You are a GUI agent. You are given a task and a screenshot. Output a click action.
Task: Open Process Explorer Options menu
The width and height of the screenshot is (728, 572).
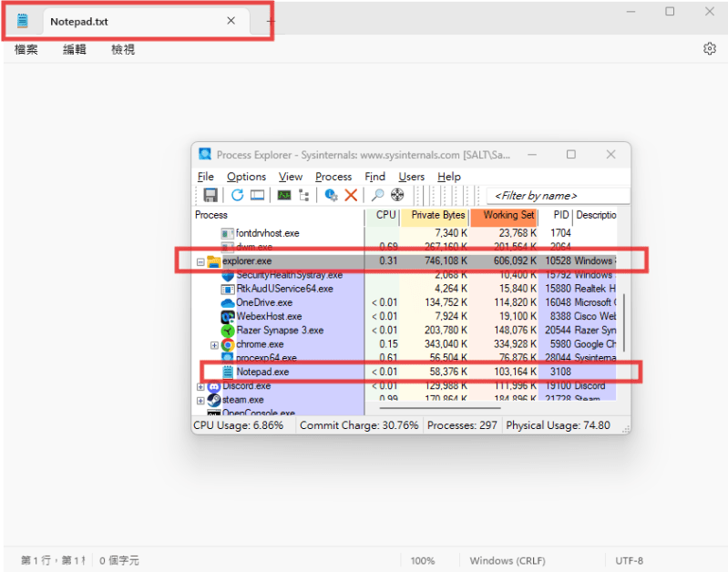pyautogui.click(x=247, y=177)
